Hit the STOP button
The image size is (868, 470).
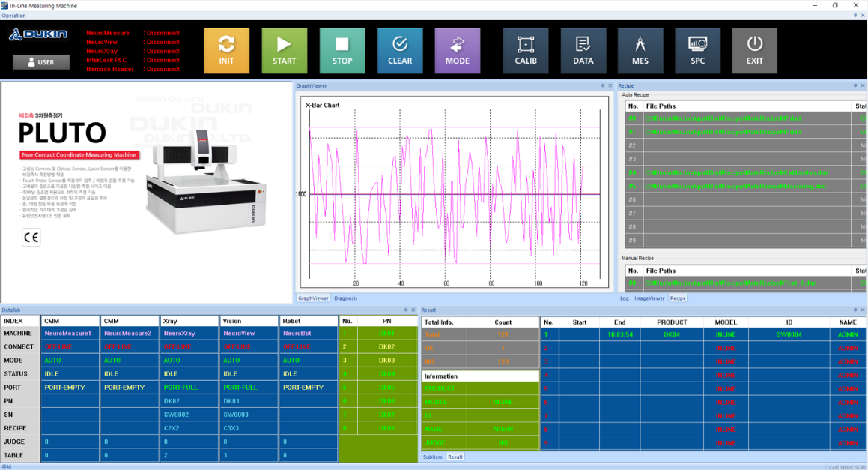(342, 51)
